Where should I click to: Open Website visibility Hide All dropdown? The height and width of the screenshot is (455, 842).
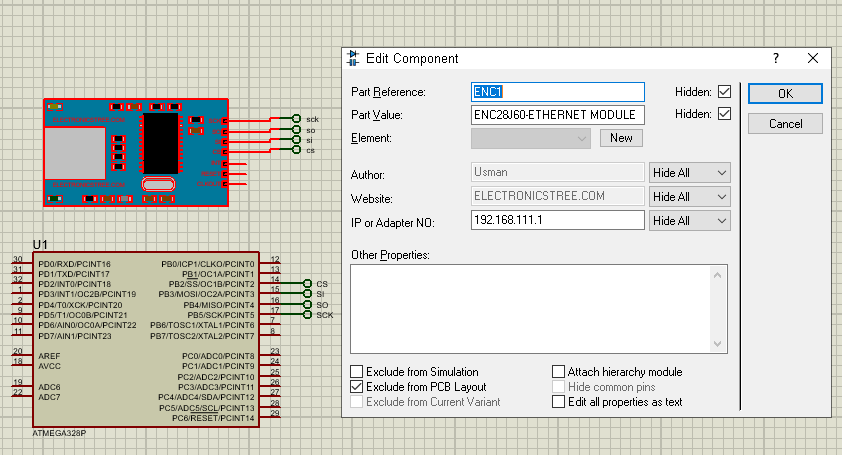pos(690,197)
